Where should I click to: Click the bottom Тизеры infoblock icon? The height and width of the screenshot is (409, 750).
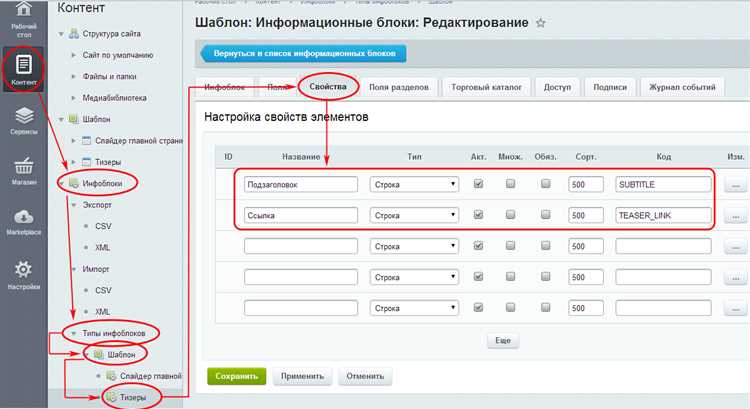click(x=111, y=397)
